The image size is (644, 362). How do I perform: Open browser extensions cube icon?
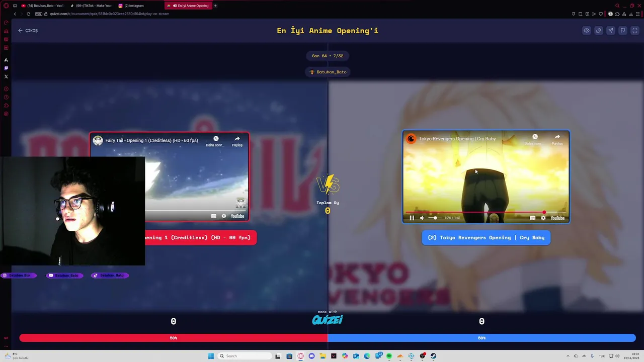click(617, 14)
